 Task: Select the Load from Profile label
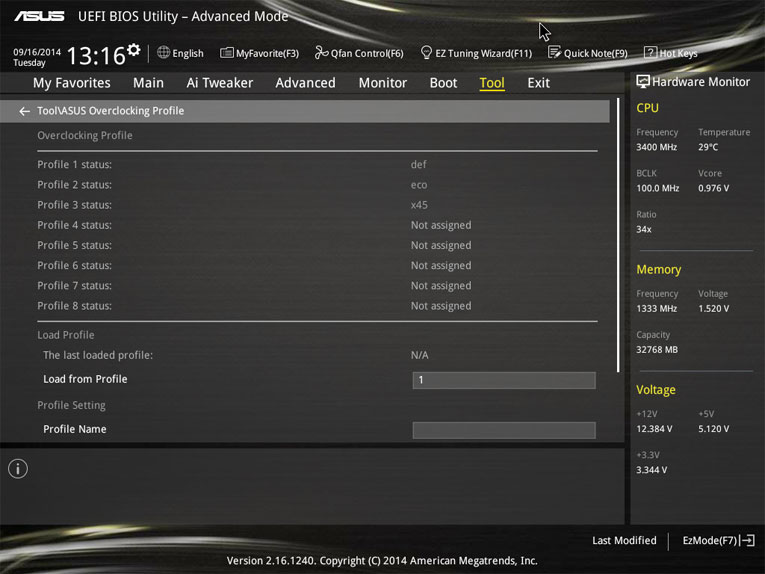(x=85, y=379)
